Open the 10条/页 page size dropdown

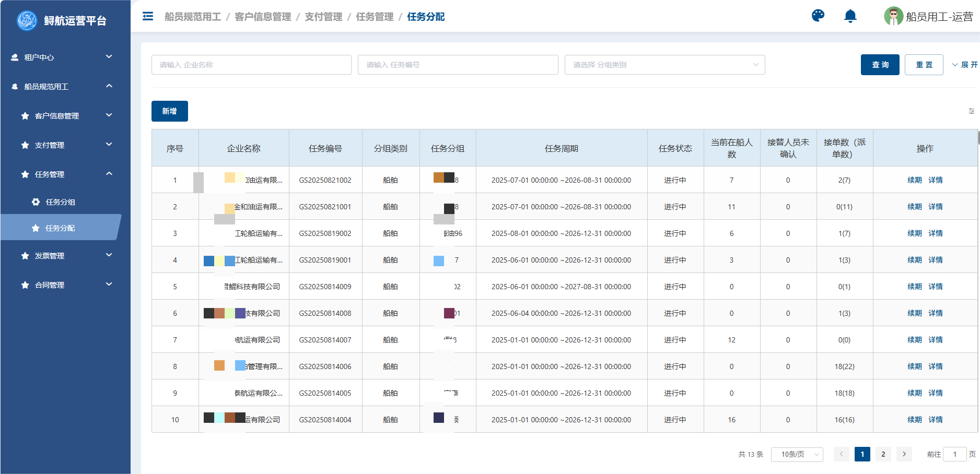click(x=797, y=454)
